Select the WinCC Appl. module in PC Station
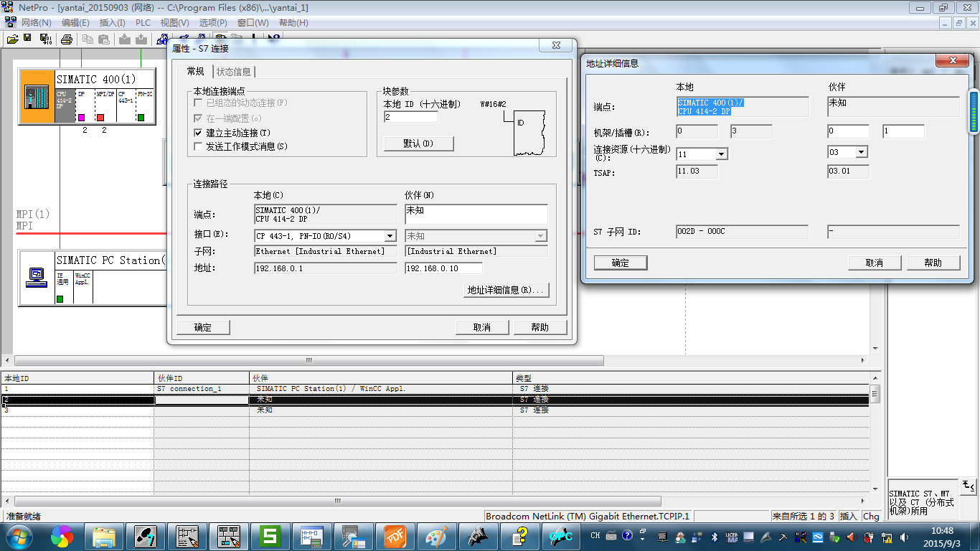The image size is (980, 551). 83,287
